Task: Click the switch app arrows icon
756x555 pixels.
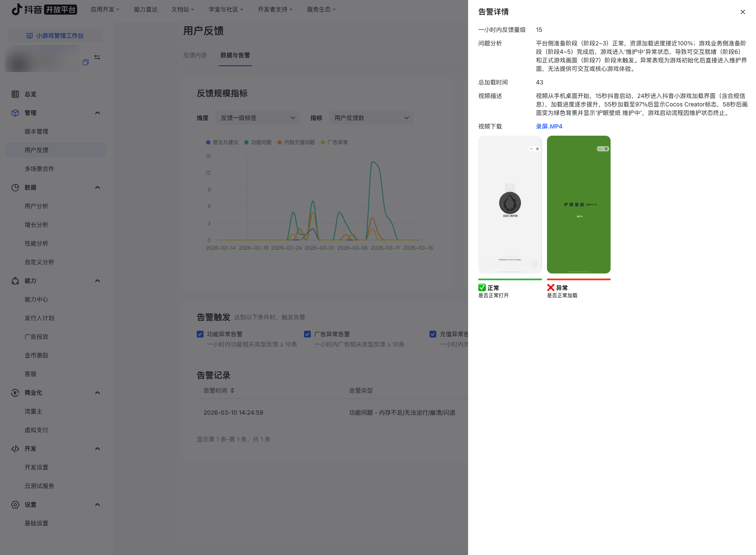Action: 97,57
